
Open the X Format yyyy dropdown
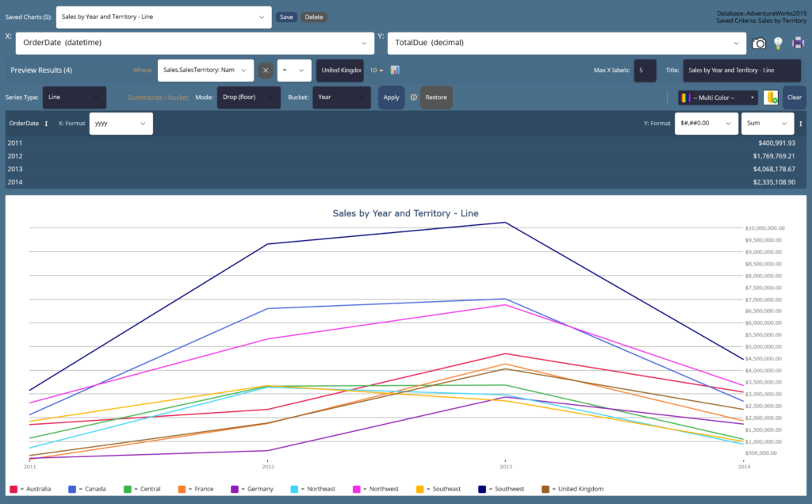(121, 124)
